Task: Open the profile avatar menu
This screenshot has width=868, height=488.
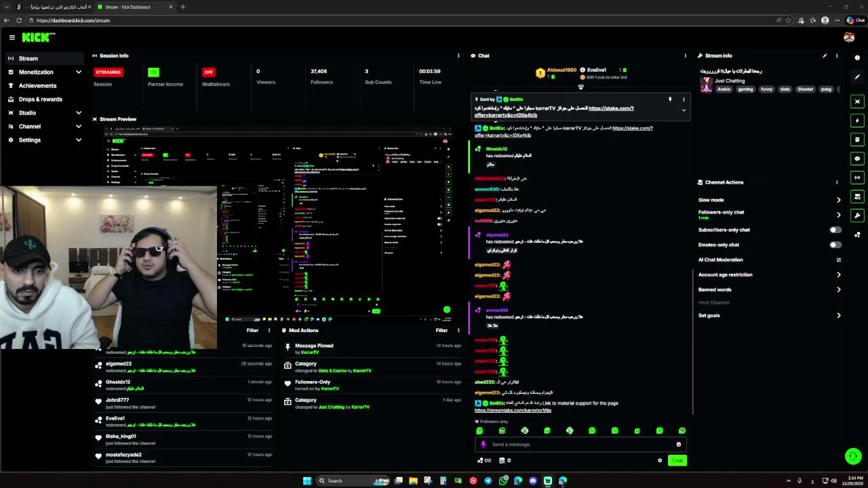Action: [849, 38]
